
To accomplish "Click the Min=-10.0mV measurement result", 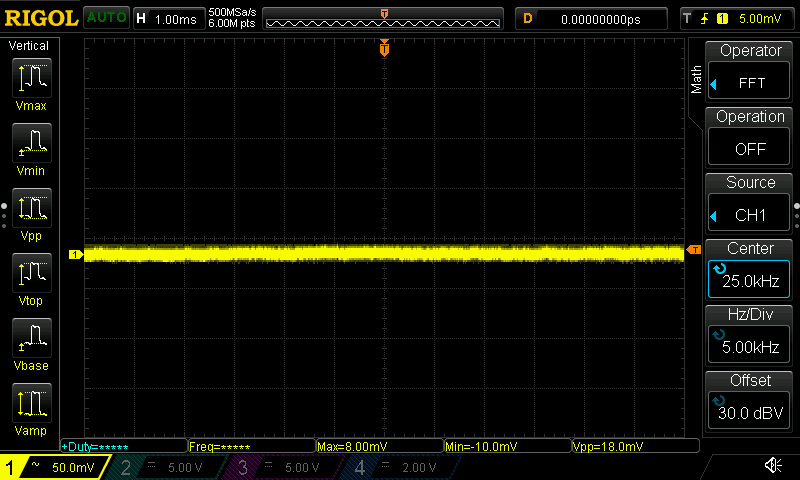I will tap(508, 446).
